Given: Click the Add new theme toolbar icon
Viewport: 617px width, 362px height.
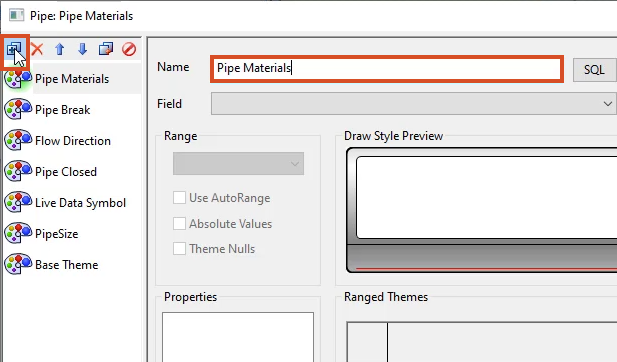Looking at the screenshot, I should click(x=14, y=50).
